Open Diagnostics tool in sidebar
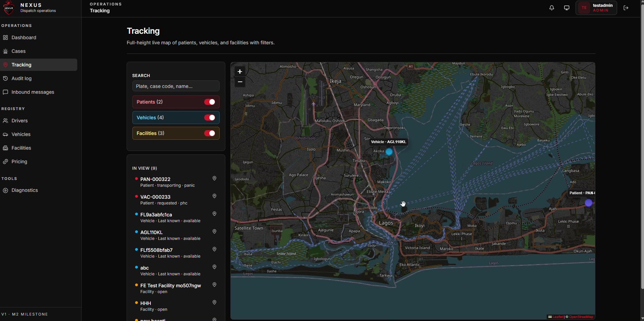644x321 pixels. (x=39, y=190)
